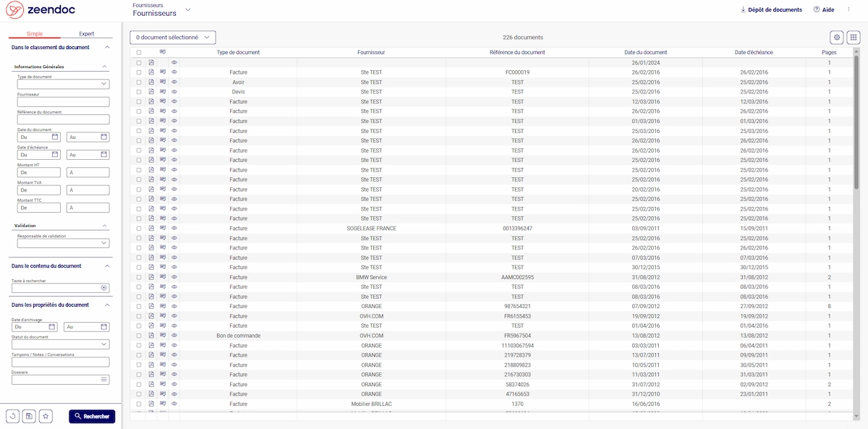Open the three-dot more options menu
The height and width of the screenshot is (429, 868).
point(848,9)
